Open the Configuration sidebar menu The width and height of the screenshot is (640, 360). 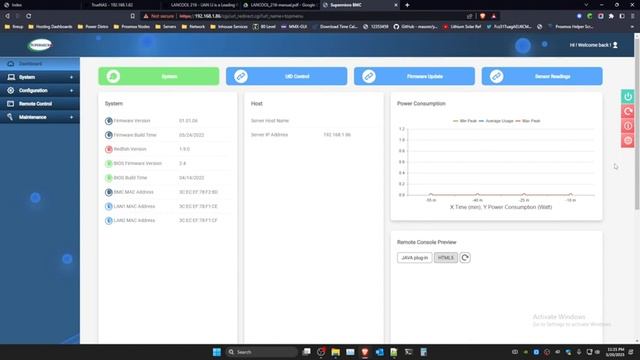click(x=40, y=91)
